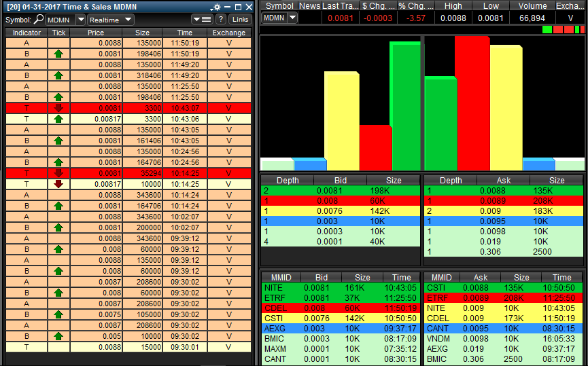
Task: Click the High column header
Action: pyautogui.click(x=453, y=5)
